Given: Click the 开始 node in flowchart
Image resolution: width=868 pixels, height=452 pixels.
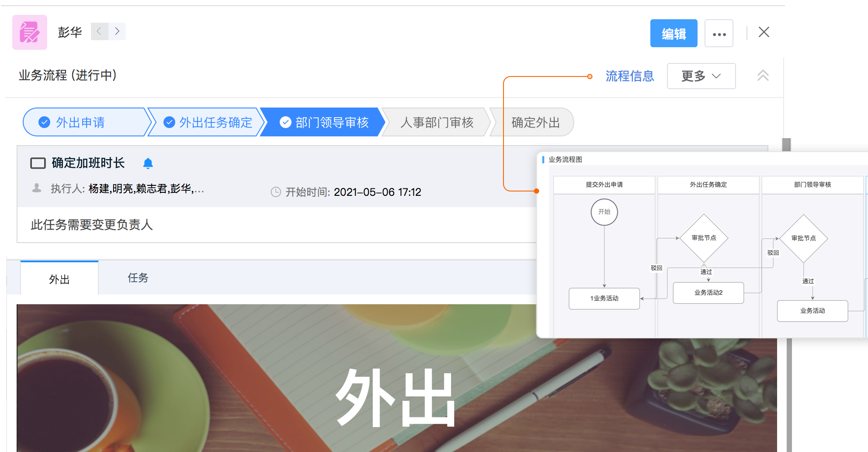Looking at the screenshot, I should 604,212.
